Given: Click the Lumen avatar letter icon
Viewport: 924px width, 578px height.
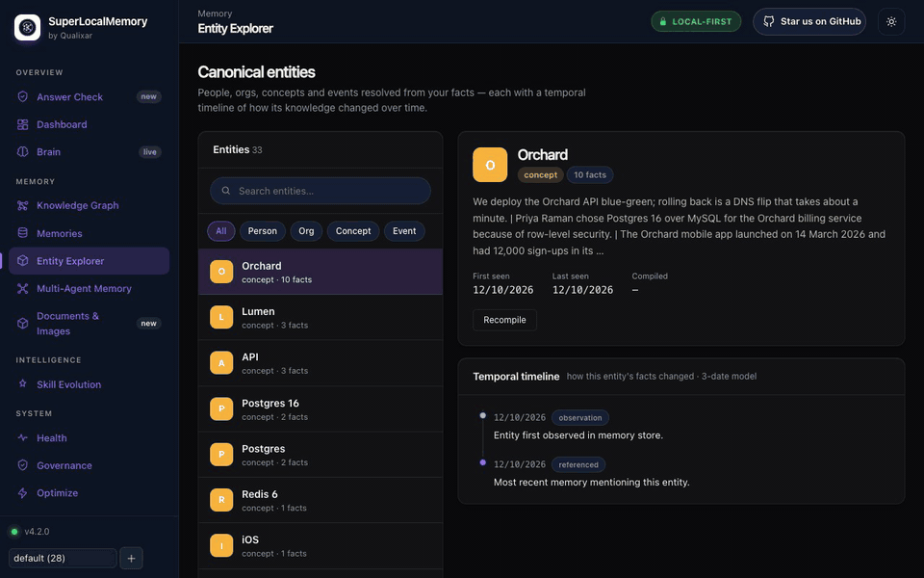Looking at the screenshot, I should [221, 317].
